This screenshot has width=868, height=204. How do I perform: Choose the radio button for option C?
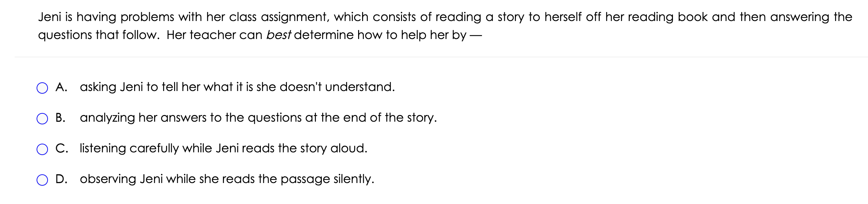click(x=42, y=149)
